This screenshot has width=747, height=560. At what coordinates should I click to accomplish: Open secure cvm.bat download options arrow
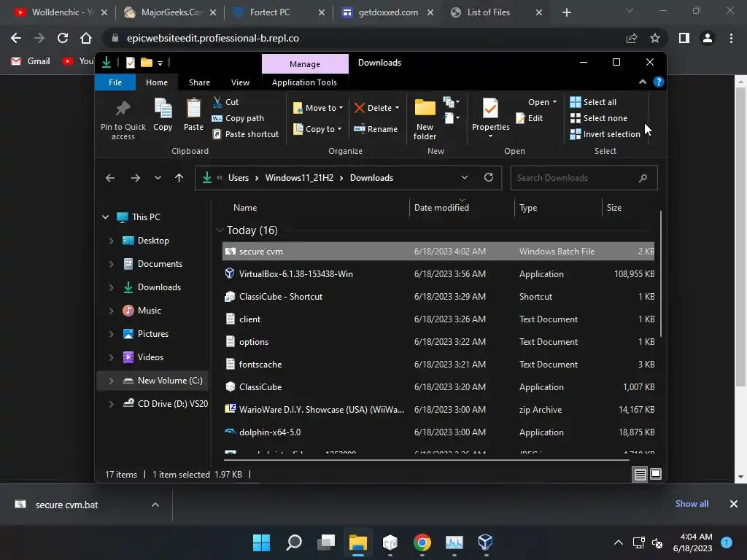pos(155,505)
